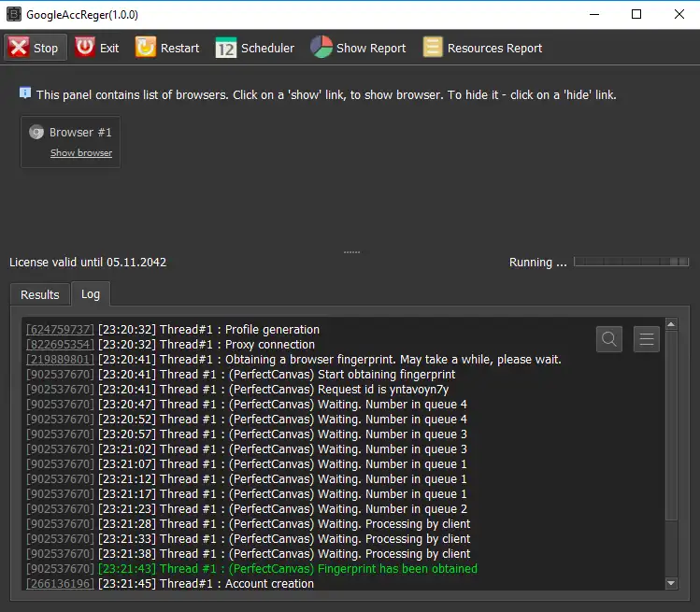Click the 23:21:28 'Processing by client' line
The width and height of the screenshot is (700, 612).
coord(249,523)
